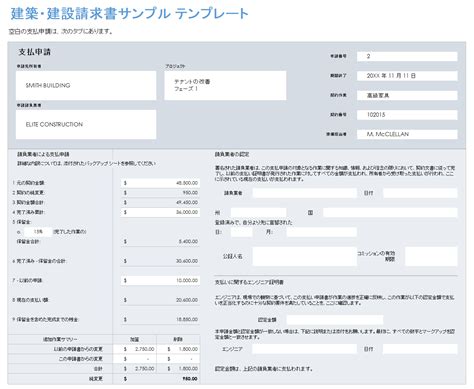
Task: Click the 国 input field
Action: [390, 212]
